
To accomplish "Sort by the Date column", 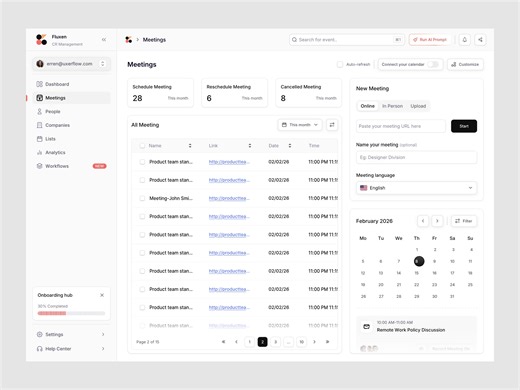I will [290, 146].
